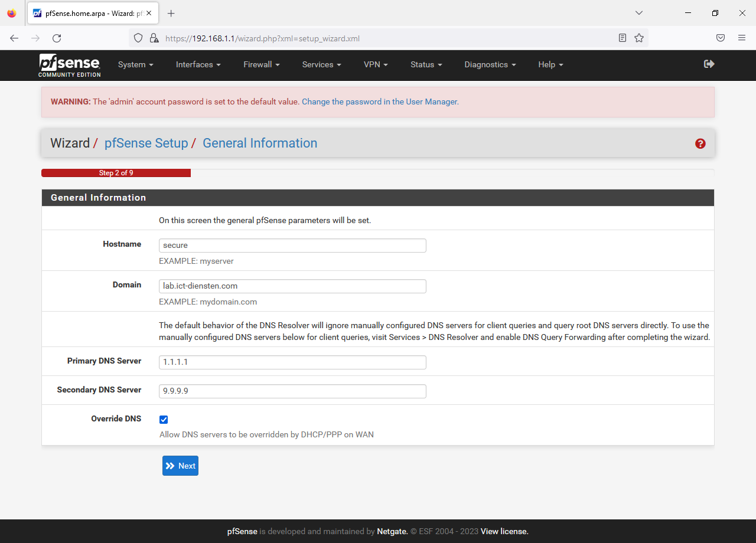The height and width of the screenshot is (543, 756).
Task: Click the padlock site security icon
Action: click(x=154, y=38)
